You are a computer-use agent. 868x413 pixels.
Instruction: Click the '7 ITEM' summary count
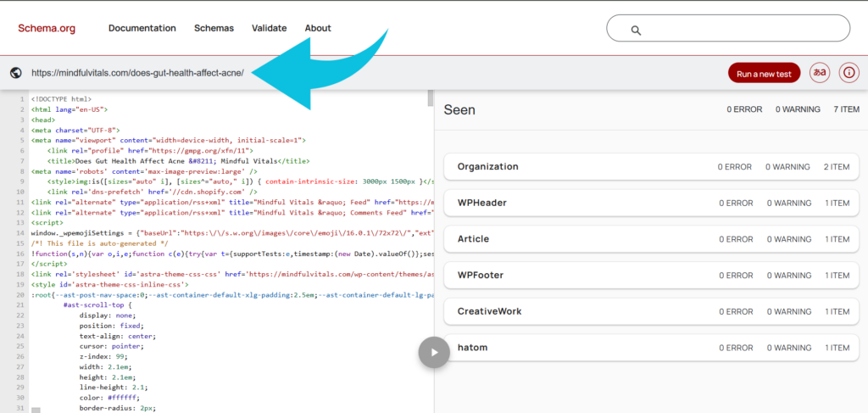(x=847, y=109)
